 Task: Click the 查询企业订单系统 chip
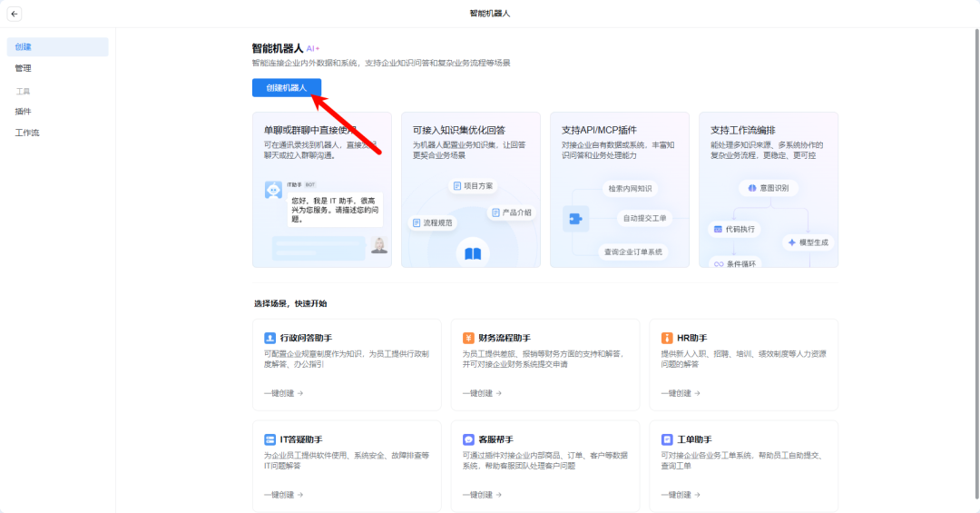[633, 252]
